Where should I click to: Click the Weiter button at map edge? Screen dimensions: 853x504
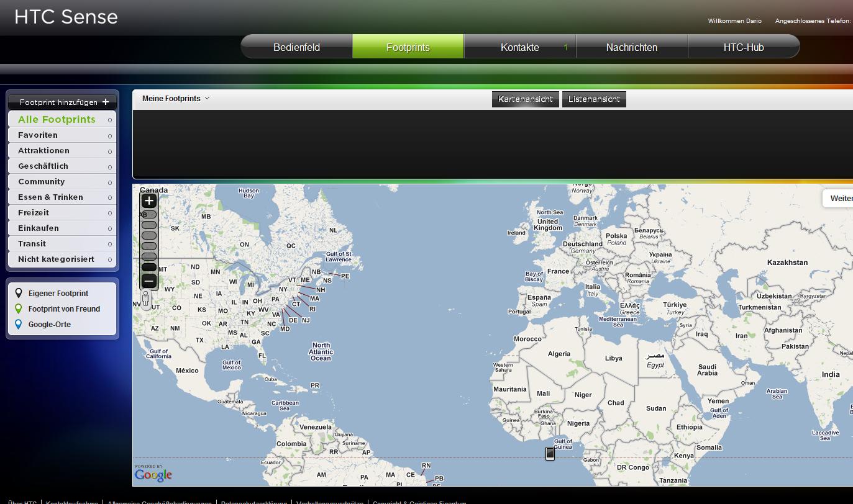tap(838, 199)
